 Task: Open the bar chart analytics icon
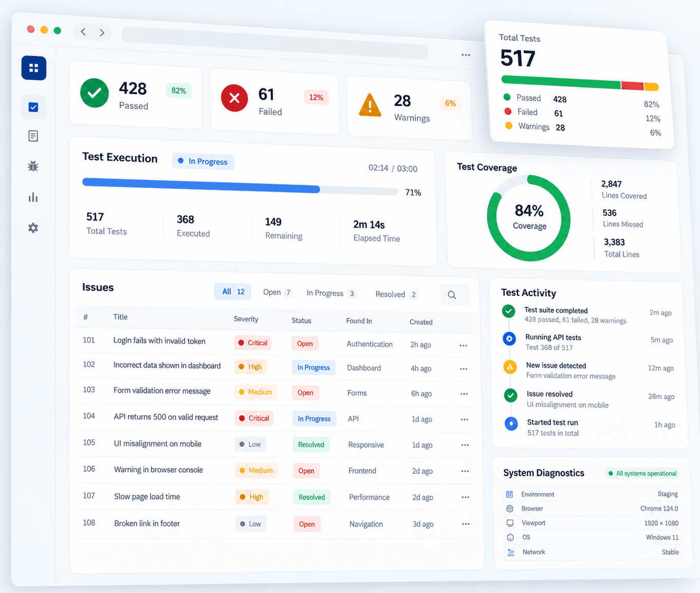(x=33, y=197)
